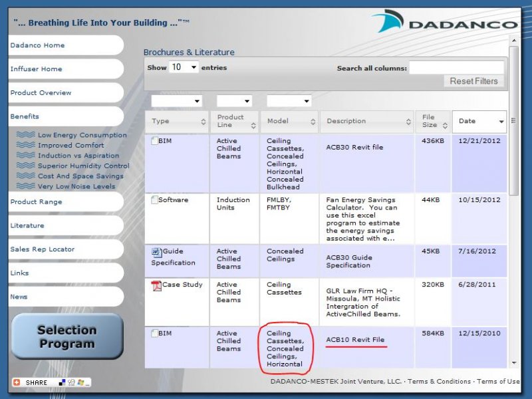Open the Product Line filter dropdown
532x399 pixels.
[x=235, y=101]
